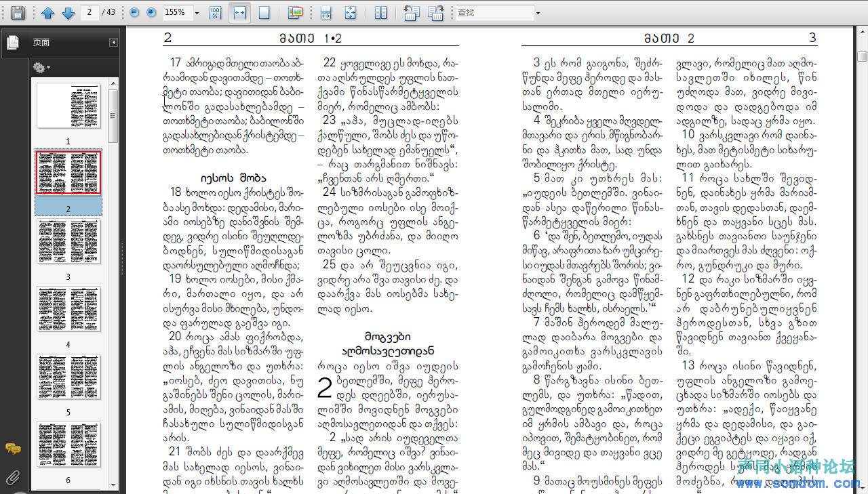Select page 3 thumbnail
The width and height of the screenshot is (868, 494).
[x=68, y=242]
